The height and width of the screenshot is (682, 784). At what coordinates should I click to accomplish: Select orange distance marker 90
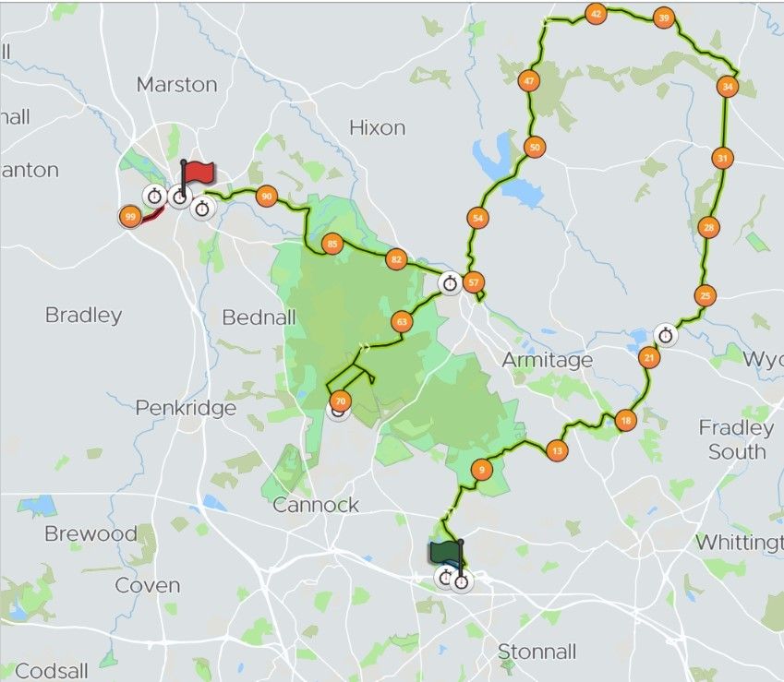267,196
